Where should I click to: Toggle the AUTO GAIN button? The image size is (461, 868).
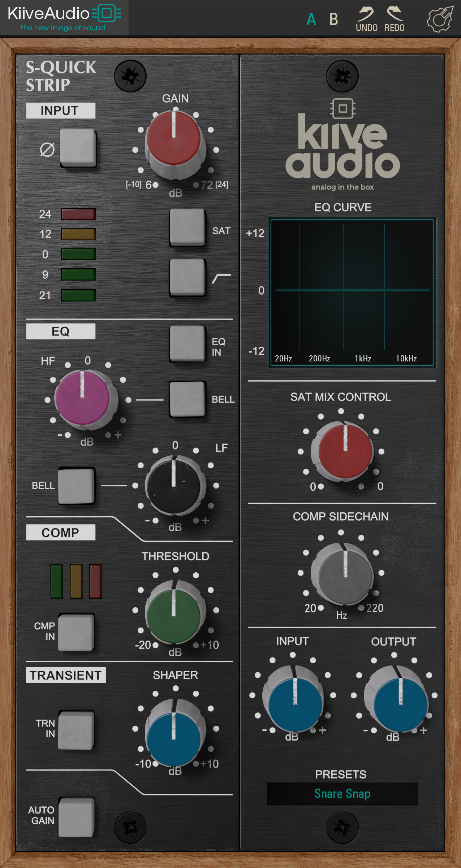click(76, 817)
